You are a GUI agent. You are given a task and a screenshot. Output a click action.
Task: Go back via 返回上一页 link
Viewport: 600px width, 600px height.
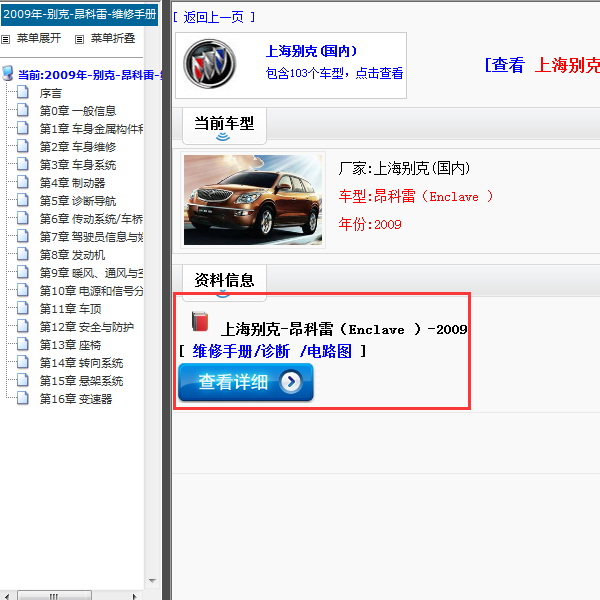coord(214,17)
